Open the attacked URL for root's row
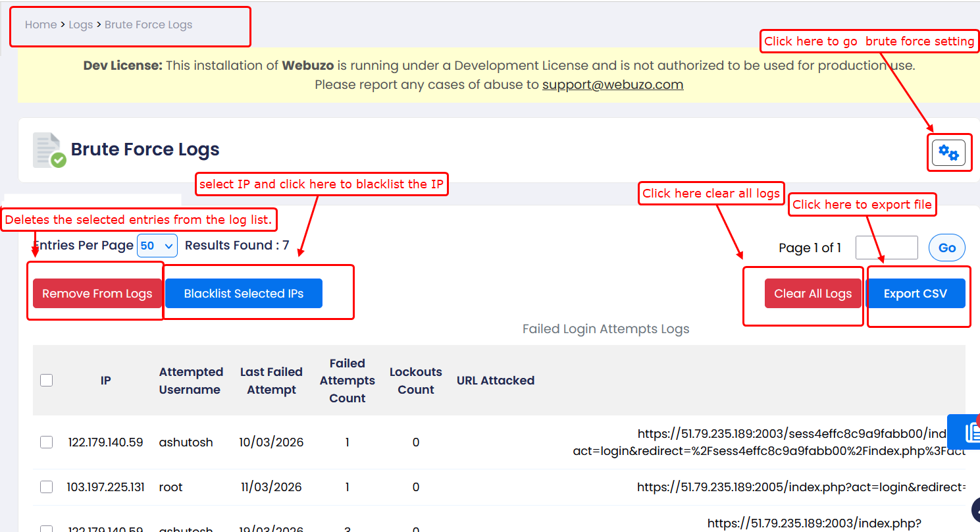The width and height of the screenshot is (980, 532). click(800, 487)
